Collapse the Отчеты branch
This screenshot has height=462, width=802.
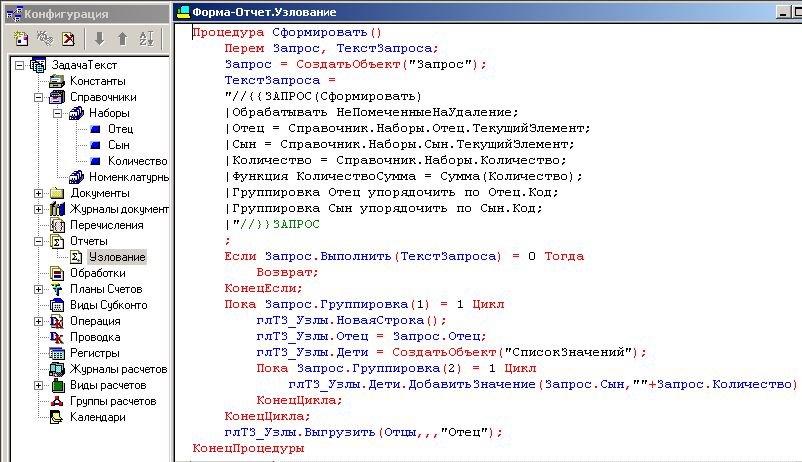[38, 241]
